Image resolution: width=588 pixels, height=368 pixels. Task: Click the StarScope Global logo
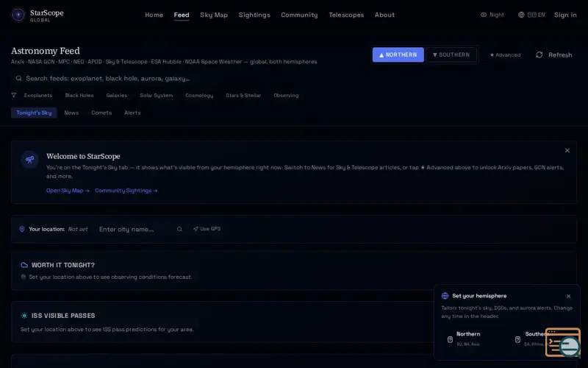point(37,15)
